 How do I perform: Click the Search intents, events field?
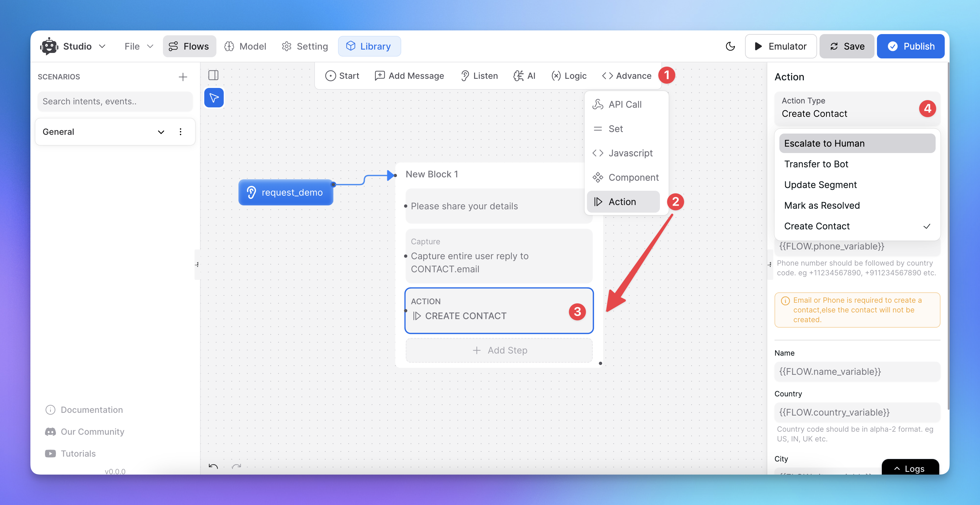click(x=115, y=101)
